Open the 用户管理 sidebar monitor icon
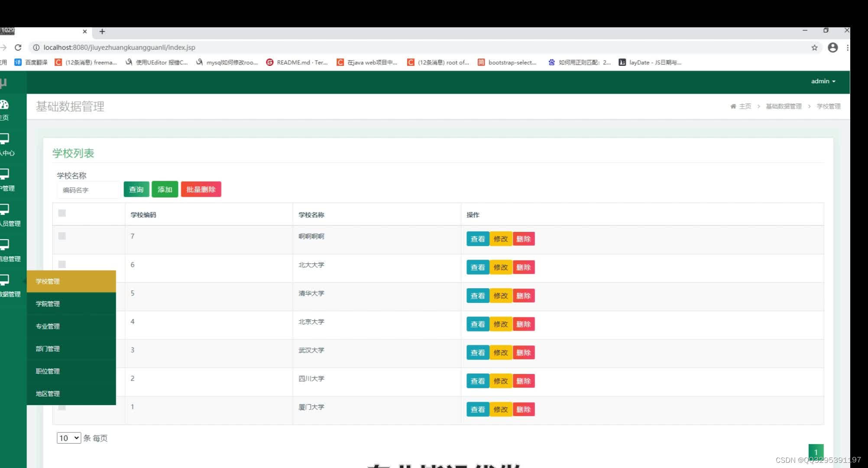The height and width of the screenshot is (468, 868). 4,174
